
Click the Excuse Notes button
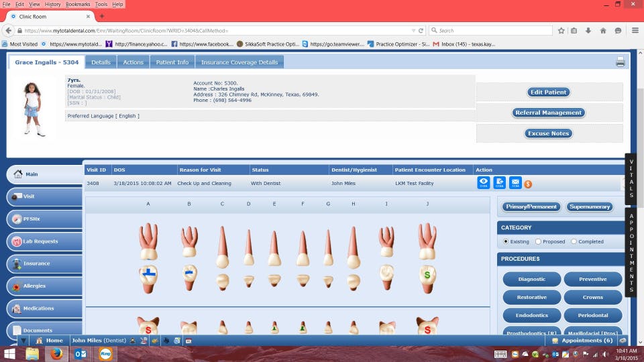(548, 133)
